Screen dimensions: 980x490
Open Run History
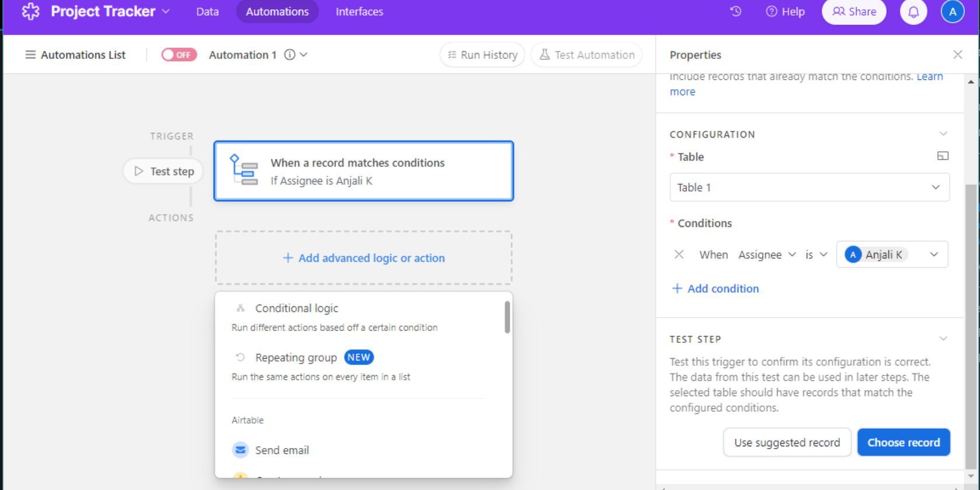(482, 54)
